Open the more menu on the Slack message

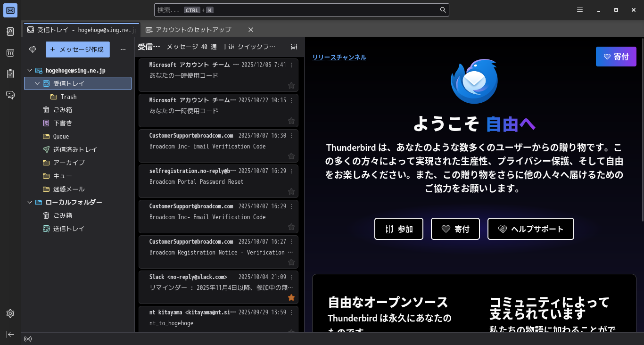(291, 277)
